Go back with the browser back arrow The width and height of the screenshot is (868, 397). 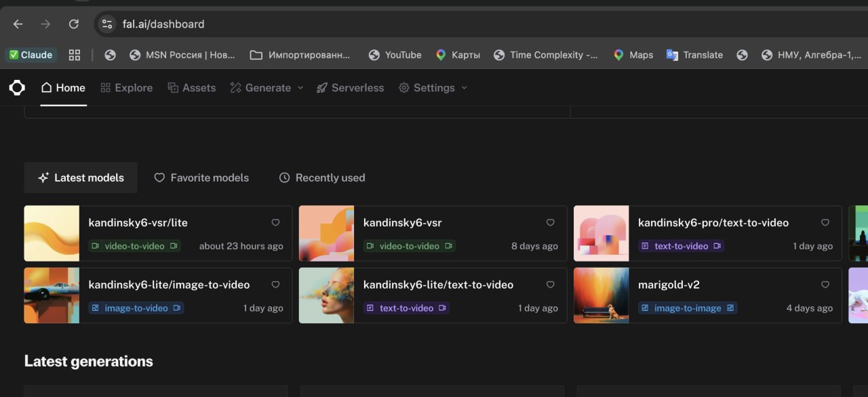click(x=18, y=24)
